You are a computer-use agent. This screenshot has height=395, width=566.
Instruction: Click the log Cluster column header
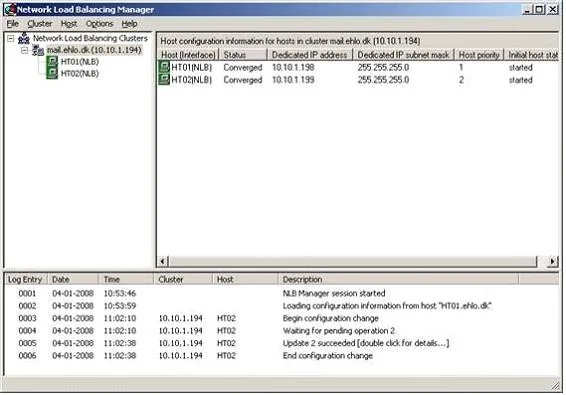click(183, 279)
